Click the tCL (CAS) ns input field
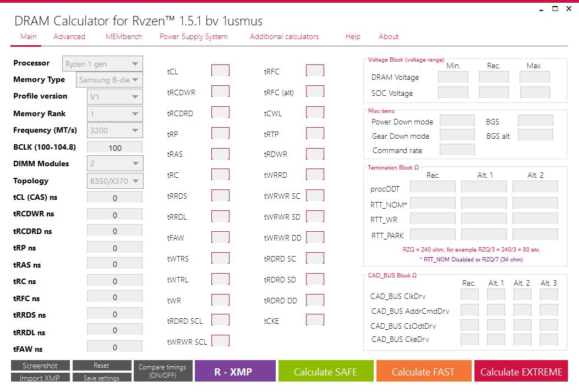Screen dimensions: 579x392 tap(114, 198)
